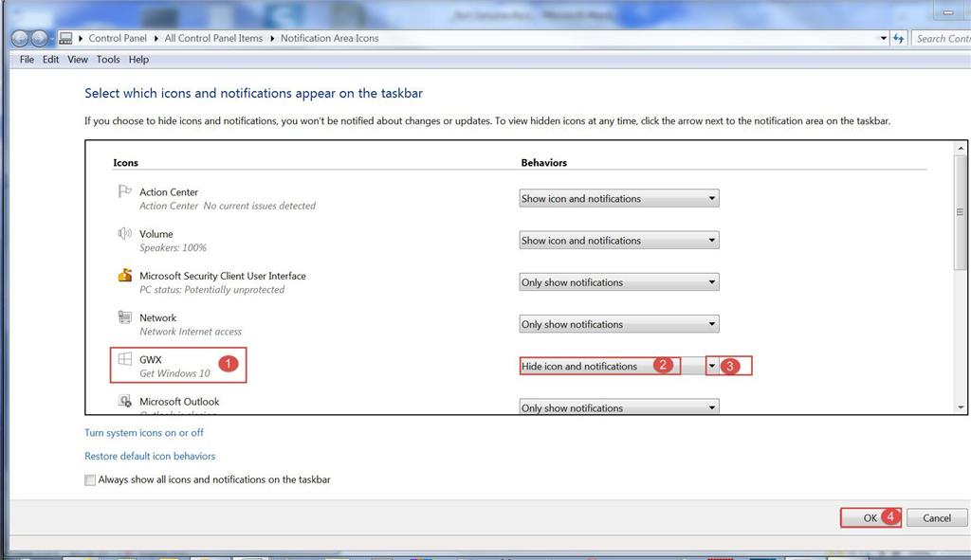Click Notification Area Icons breadcrumb
Image resolution: width=971 pixels, height=560 pixels.
(x=329, y=38)
